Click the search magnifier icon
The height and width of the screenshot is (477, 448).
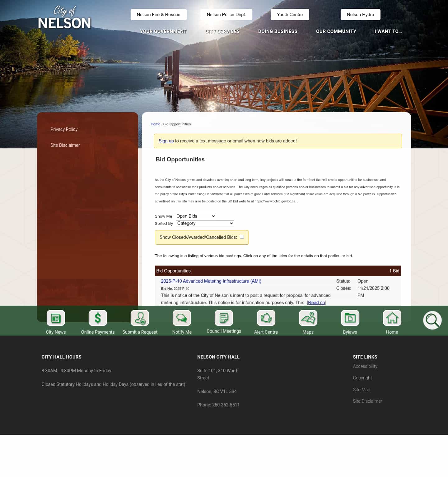pos(432,320)
